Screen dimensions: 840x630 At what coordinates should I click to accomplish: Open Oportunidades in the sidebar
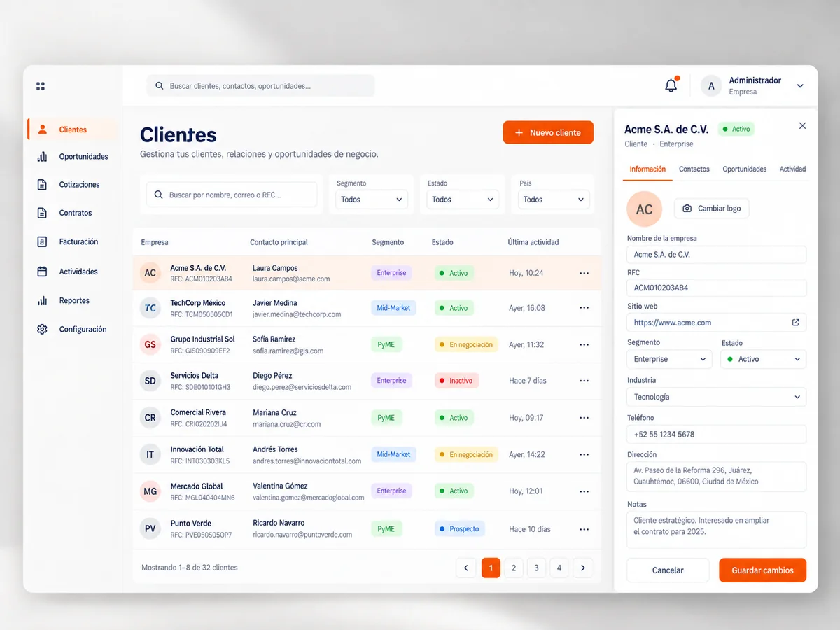pyautogui.click(x=73, y=157)
